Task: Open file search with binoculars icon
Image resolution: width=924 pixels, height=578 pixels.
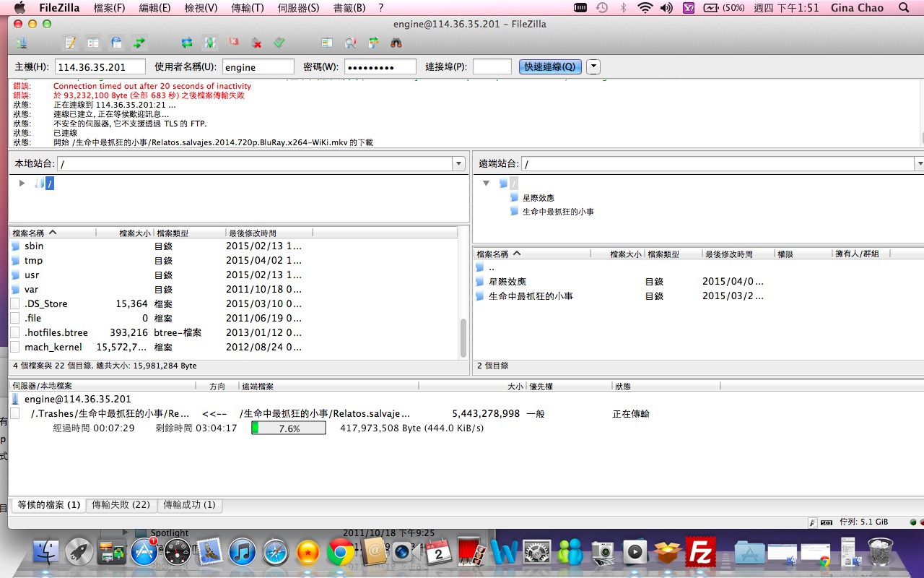Action: point(396,43)
